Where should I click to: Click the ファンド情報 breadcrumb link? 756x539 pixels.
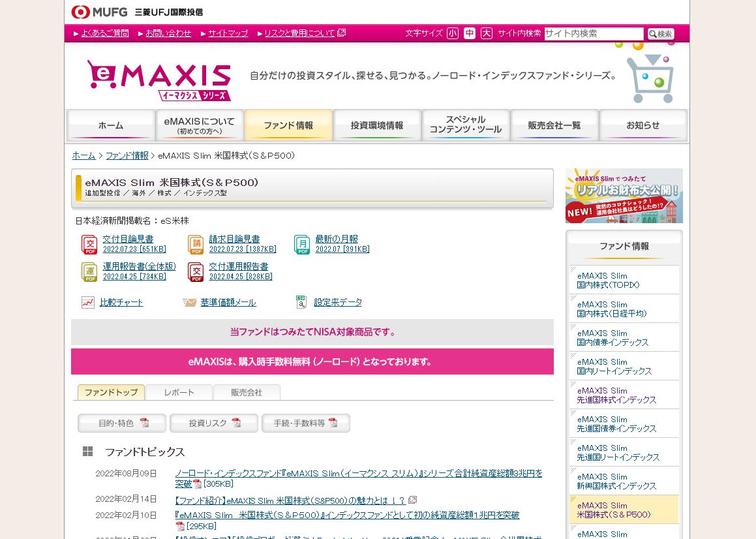[127, 155]
